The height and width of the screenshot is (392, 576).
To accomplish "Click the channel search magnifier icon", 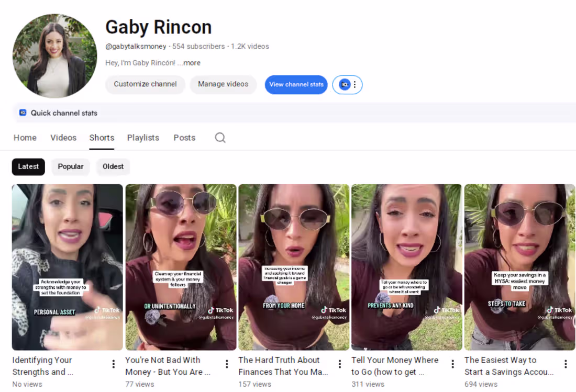I will click(220, 138).
